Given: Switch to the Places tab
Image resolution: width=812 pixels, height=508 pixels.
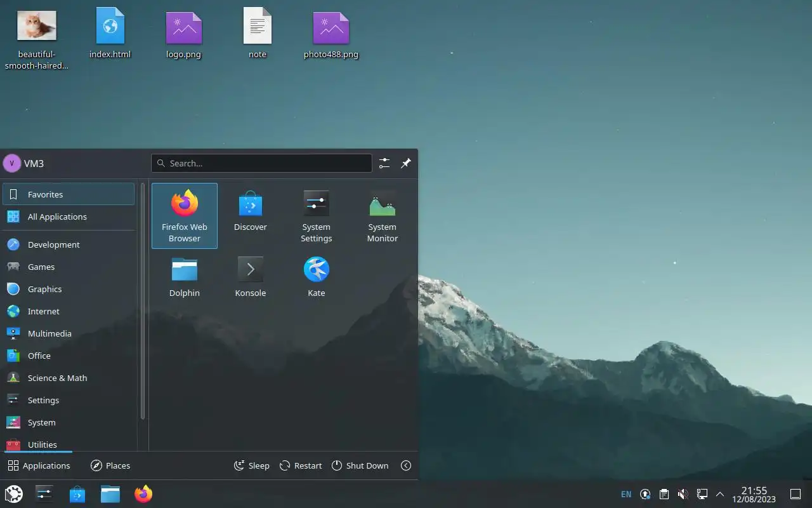Looking at the screenshot, I should point(110,465).
